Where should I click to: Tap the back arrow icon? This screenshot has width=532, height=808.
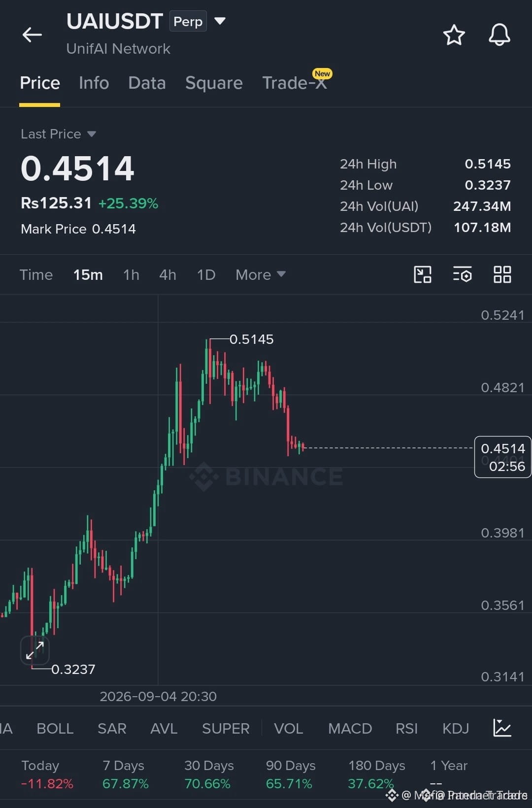(32, 34)
